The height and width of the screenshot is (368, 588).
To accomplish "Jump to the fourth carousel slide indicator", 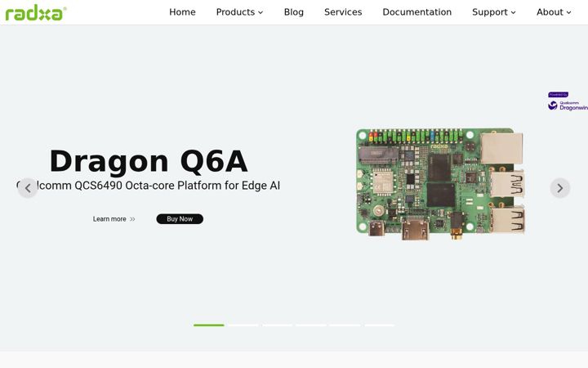I will click(311, 325).
